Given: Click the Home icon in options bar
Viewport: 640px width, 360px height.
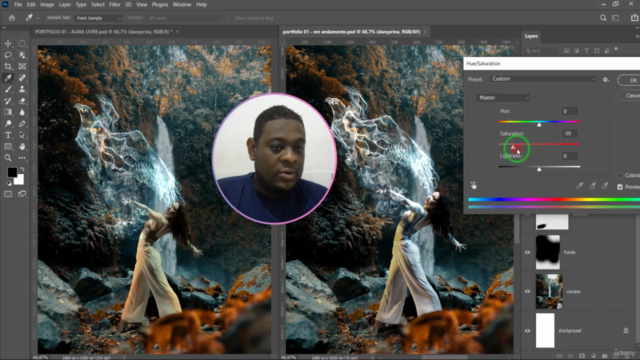Looking at the screenshot, I should (12, 18).
